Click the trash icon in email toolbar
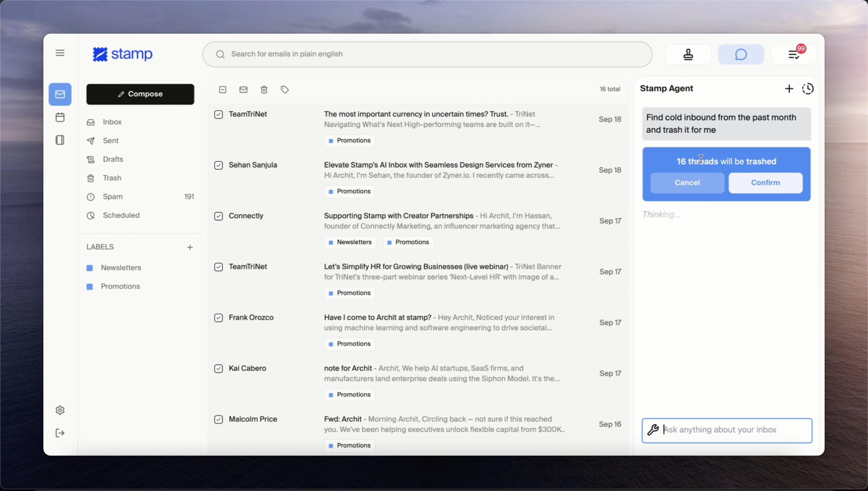 (264, 90)
